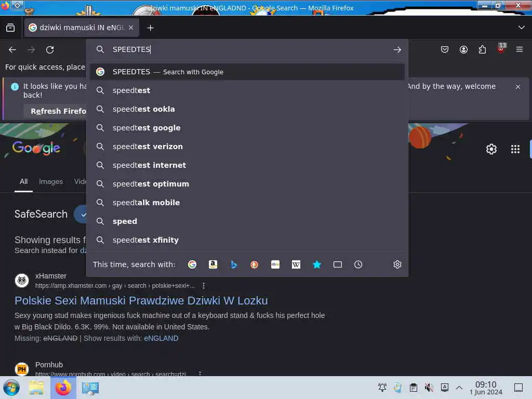Show hidden tray icons chevron
532x399 pixels.
459,388
